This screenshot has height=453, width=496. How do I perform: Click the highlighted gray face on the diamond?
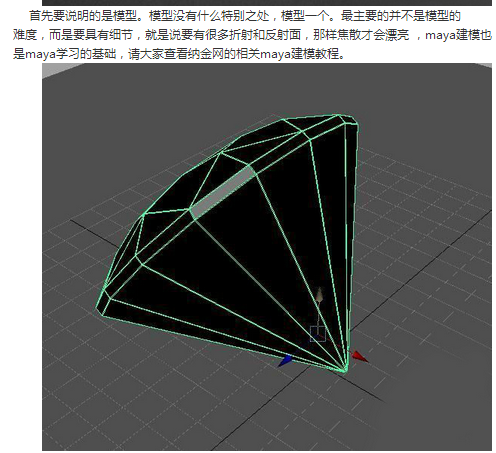223,192
